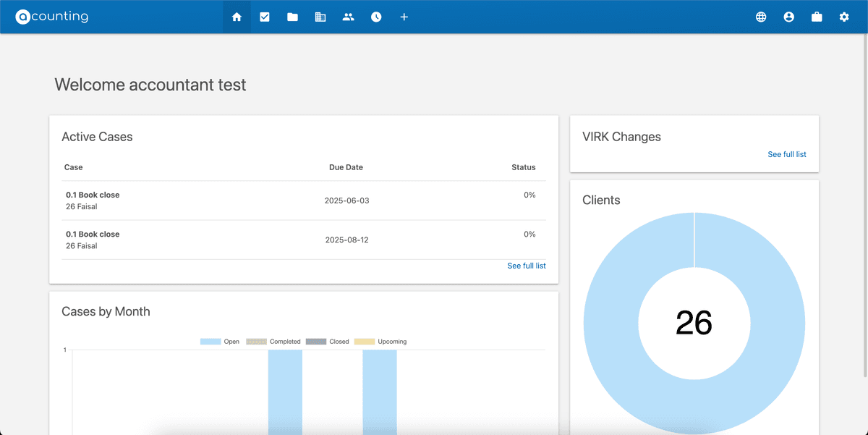Click the 2025-06-03 due date cell
Image resolution: width=868 pixels, height=435 pixels.
point(346,200)
